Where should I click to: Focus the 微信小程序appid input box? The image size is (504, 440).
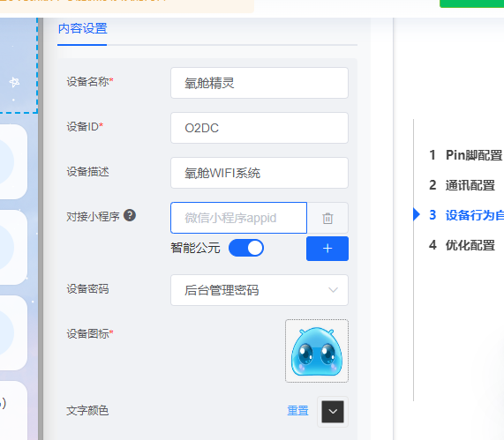pyautogui.click(x=239, y=218)
